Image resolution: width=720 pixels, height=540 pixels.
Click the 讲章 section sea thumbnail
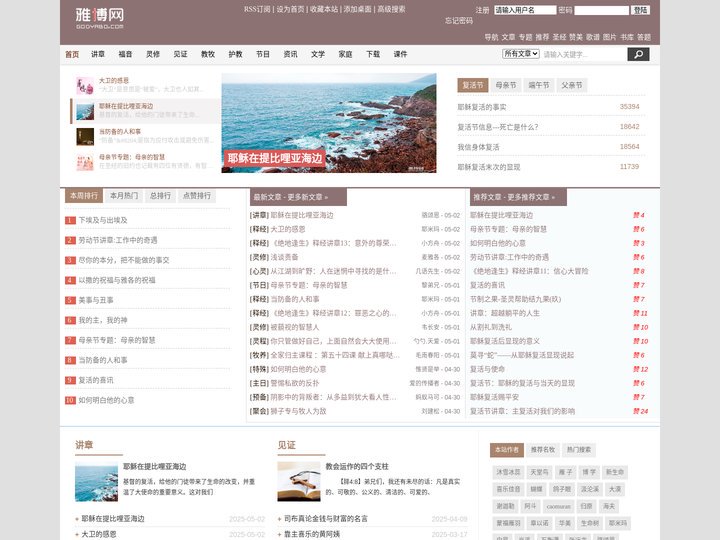[x=96, y=482]
